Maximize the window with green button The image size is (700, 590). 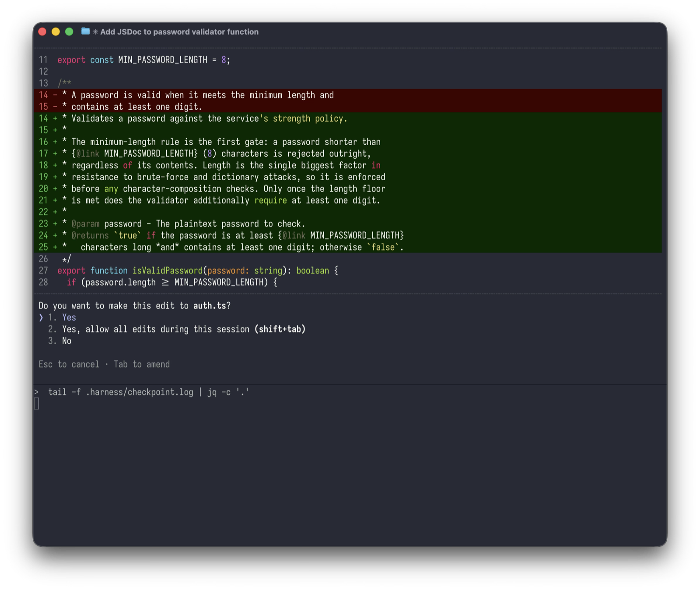coord(69,31)
